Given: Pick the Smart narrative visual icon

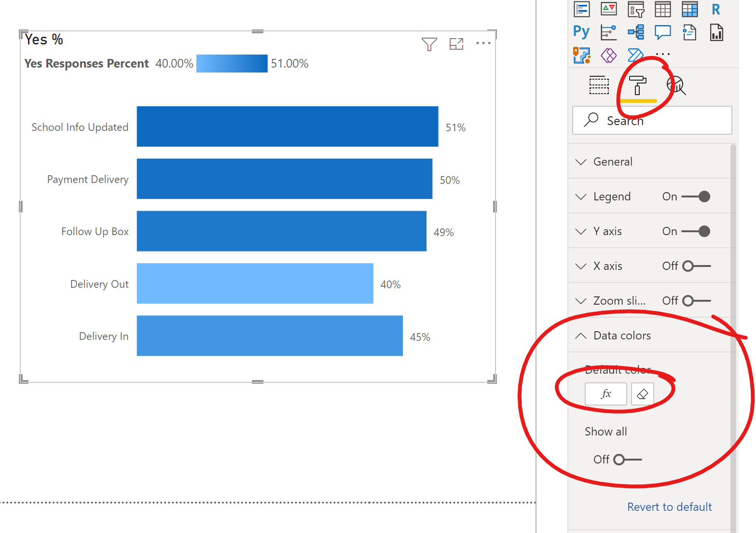Looking at the screenshot, I should pyautogui.click(x=690, y=32).
